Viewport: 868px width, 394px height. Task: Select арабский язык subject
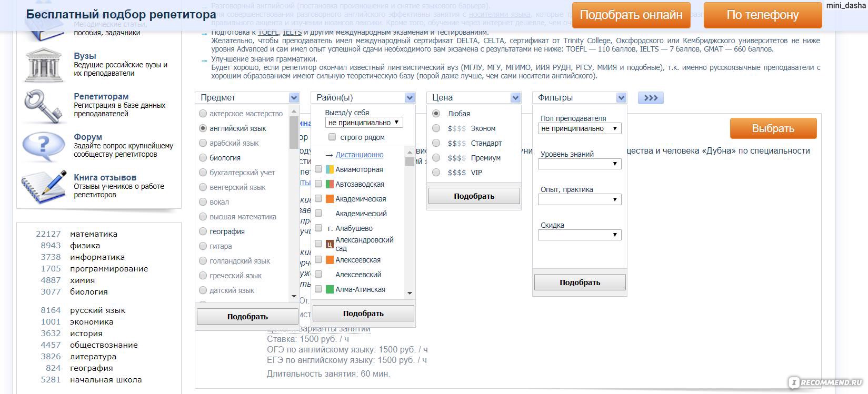tap(203, 143)
